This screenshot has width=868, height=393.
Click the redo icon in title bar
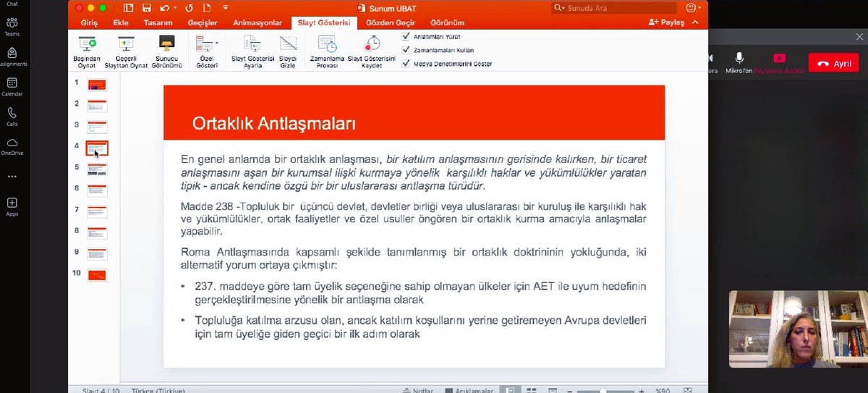[189, 8]
